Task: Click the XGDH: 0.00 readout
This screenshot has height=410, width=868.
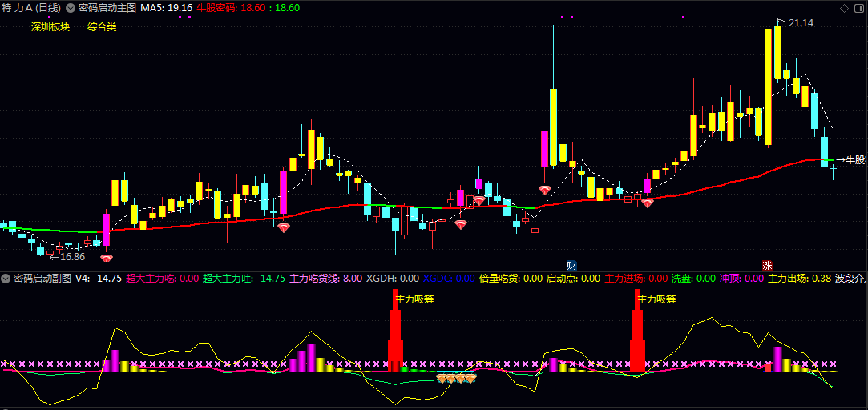Action: click(x=393, y=279)
